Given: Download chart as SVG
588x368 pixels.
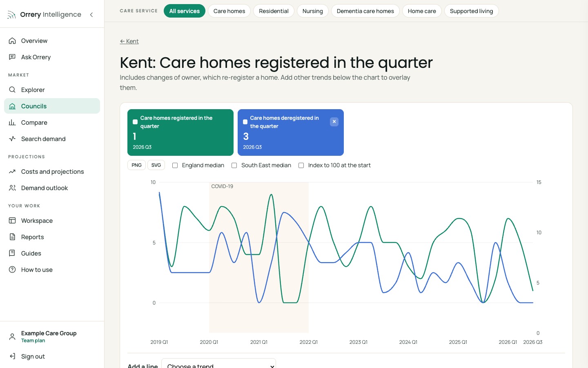Looking at the screenshot, I should pos(156,165).
